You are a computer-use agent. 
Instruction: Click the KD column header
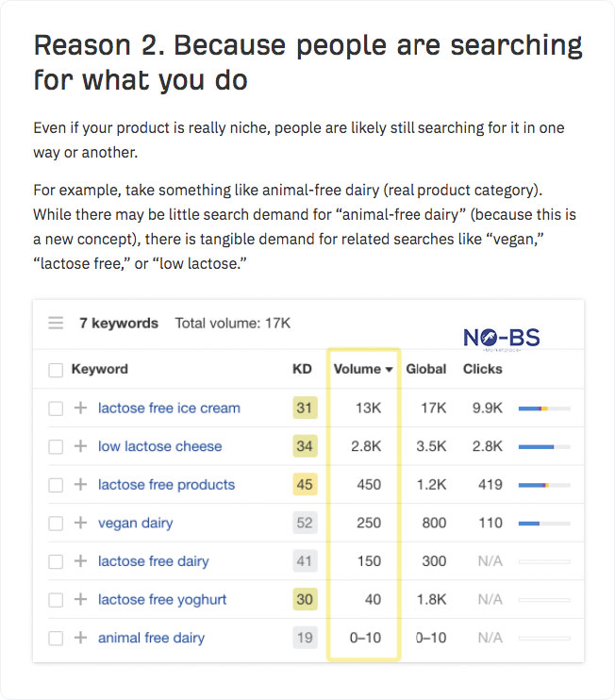[x=302, y=369]
